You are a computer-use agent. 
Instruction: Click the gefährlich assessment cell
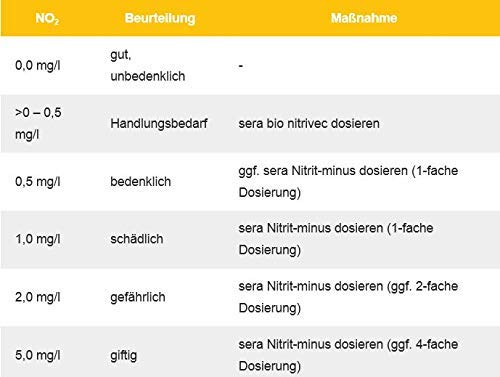(x=138, y=297)
